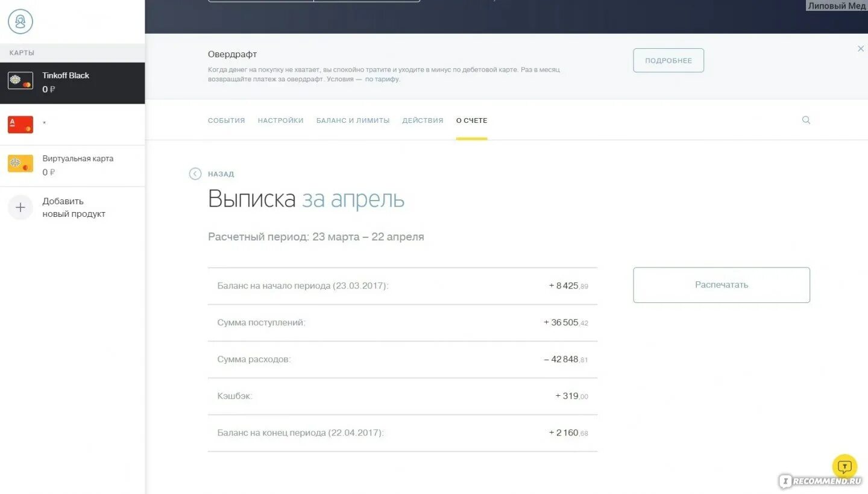Click the + 36 505,42 amount
The height and width of the screenshot is (494, 868).
pos(566,322)
